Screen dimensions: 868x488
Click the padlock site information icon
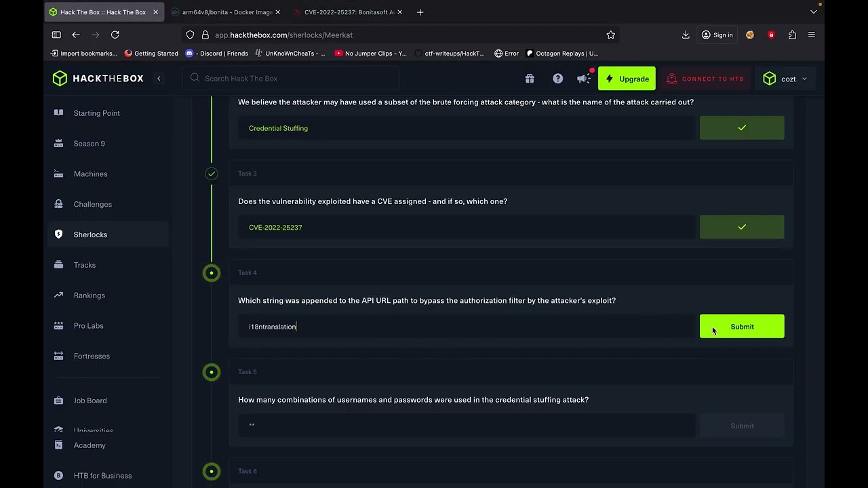[205, 35]
